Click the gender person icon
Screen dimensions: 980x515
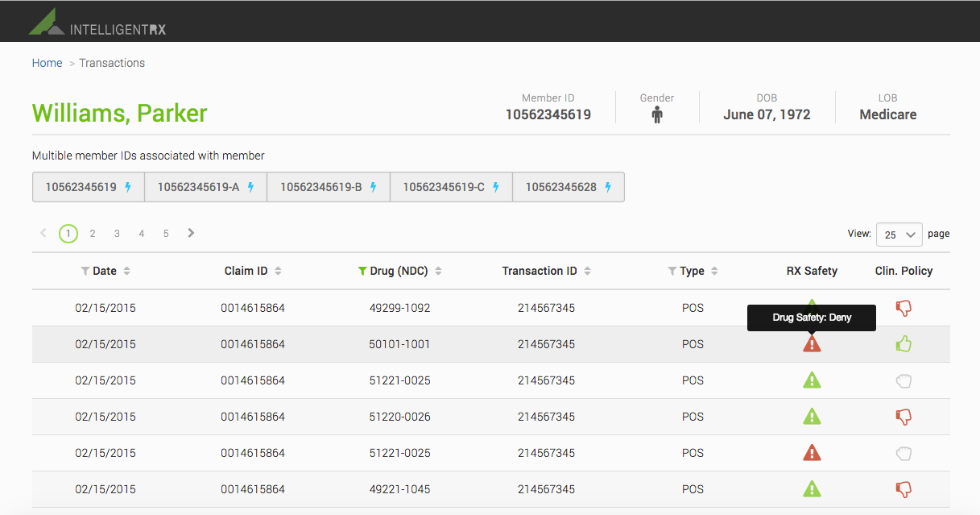tap(657, 115)
